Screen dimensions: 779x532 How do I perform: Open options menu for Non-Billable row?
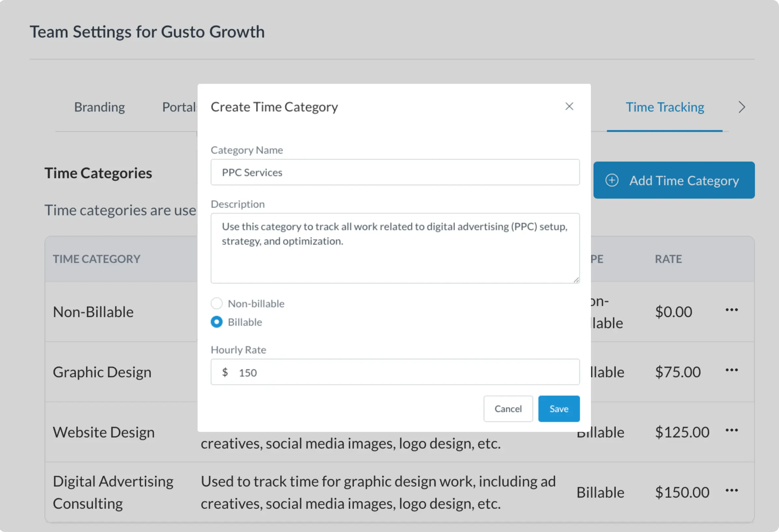point(731,310)
